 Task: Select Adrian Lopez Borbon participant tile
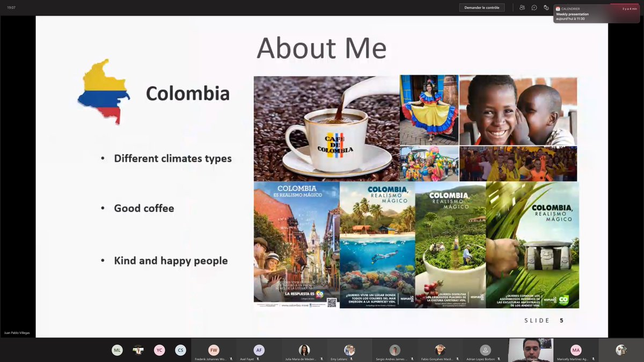[485, 350]
